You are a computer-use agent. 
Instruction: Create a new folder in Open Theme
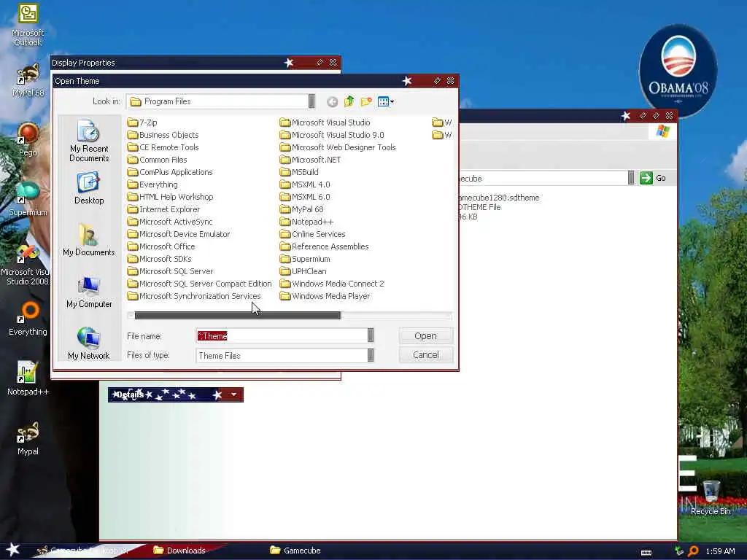pos(366,101)
